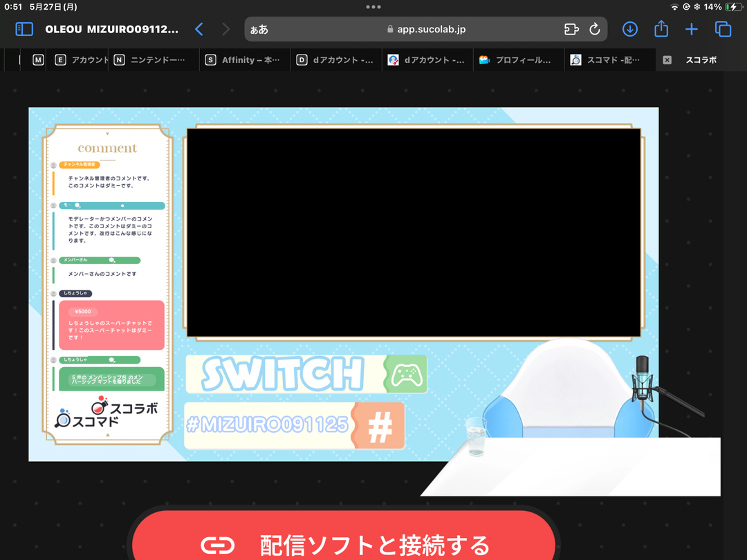Reload the current page
This screenshot has width=747, height=560.
click(x=595, y=29)
